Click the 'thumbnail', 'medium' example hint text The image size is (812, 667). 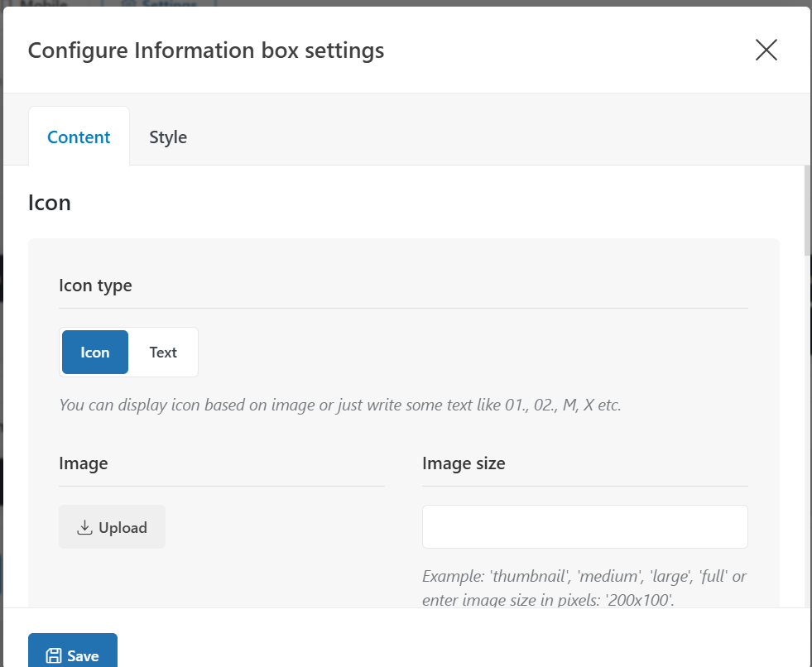[x=584, y=588]
